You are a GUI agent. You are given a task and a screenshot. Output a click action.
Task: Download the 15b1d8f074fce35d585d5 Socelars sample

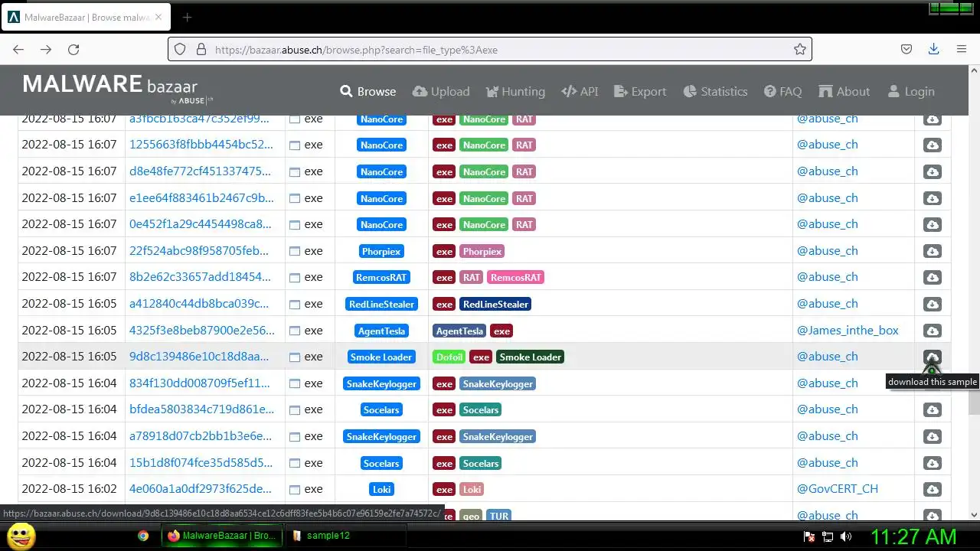[932, 463]
